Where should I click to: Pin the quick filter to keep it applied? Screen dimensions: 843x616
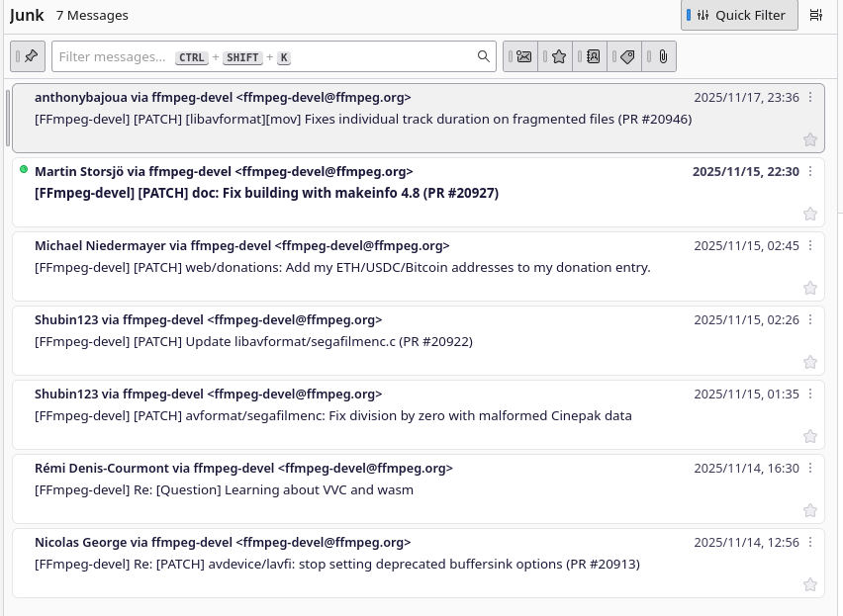(30, 56)
